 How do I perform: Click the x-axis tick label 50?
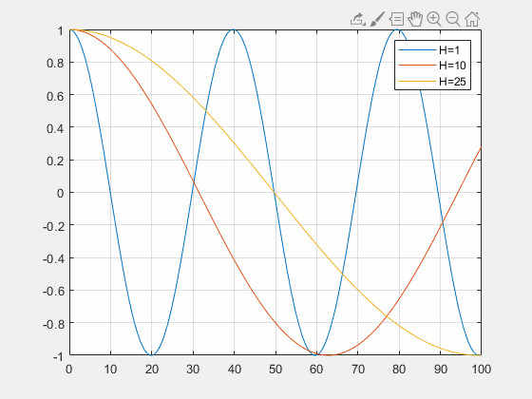pos(275,370)
